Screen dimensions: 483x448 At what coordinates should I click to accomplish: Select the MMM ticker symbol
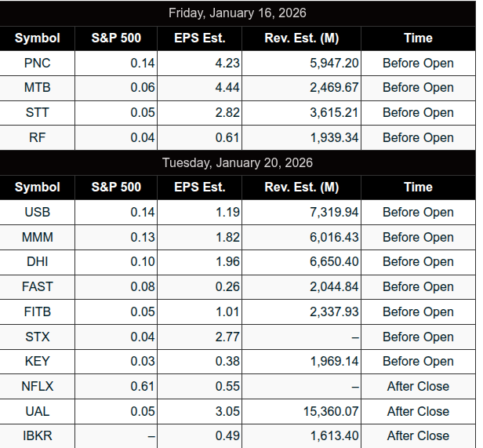click(37, 237)
